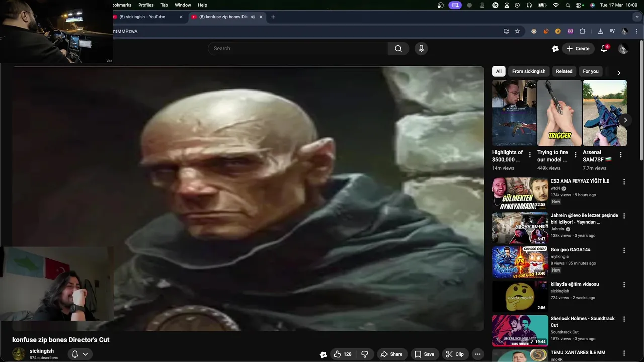Open Spotlight search in menu bar

568,5
